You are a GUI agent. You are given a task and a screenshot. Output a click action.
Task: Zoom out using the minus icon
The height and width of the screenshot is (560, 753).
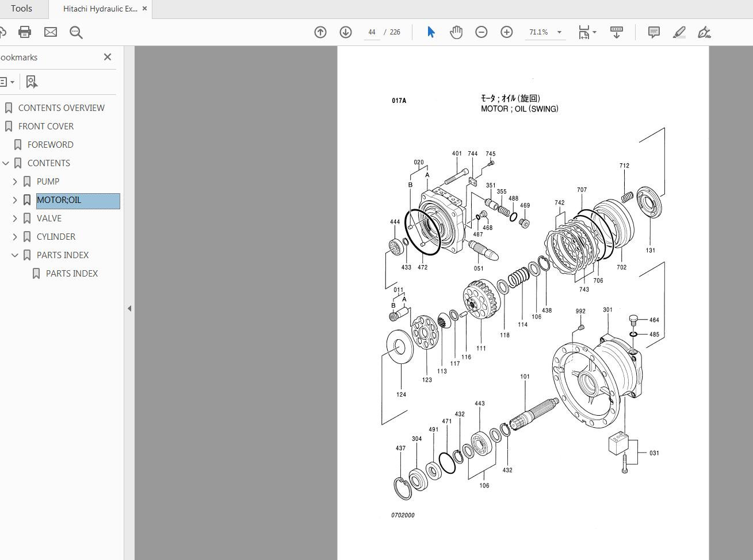(x=481, y=32)
